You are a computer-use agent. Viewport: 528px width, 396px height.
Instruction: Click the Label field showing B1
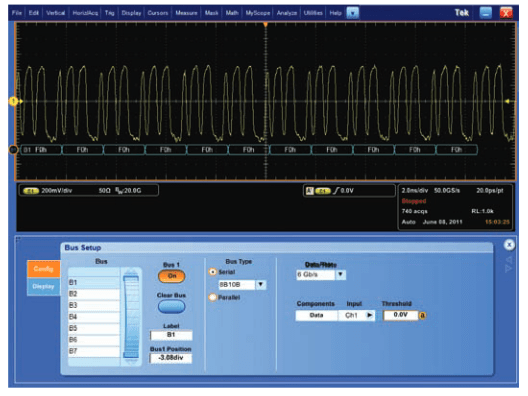click(x=171, y=335)
